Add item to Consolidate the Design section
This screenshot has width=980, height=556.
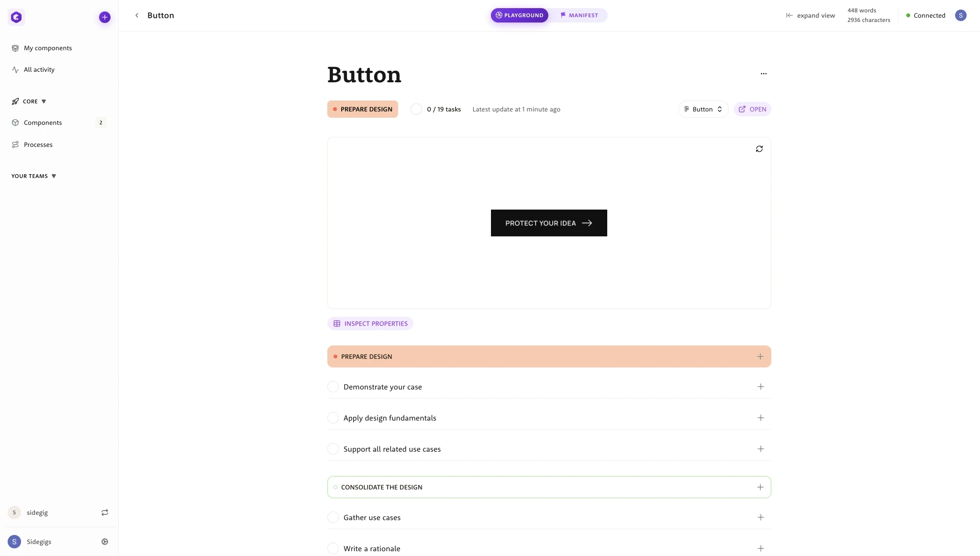click(x=760, y=487)
